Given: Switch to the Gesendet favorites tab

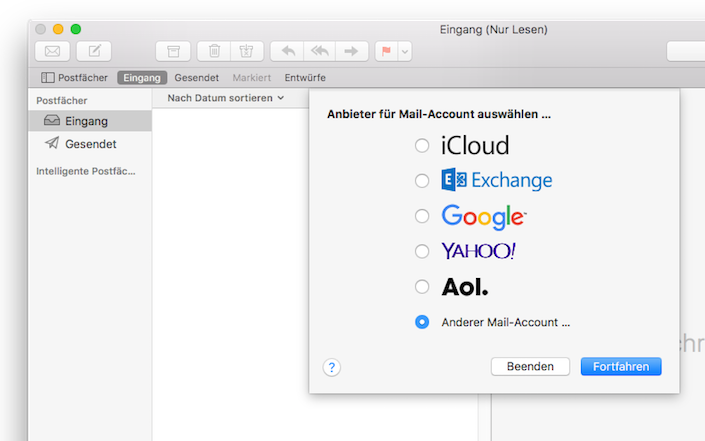Looking at the screenshot, I should point(197,77).
